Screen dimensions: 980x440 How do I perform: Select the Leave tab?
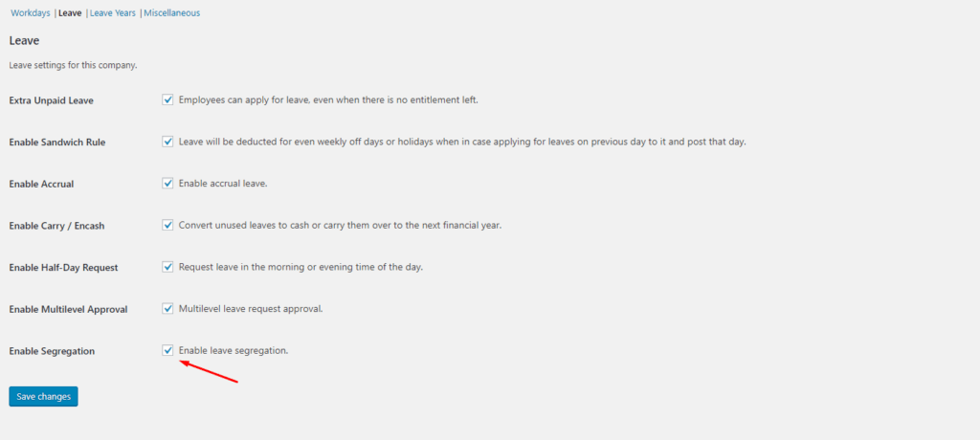[x=70, y=13]
